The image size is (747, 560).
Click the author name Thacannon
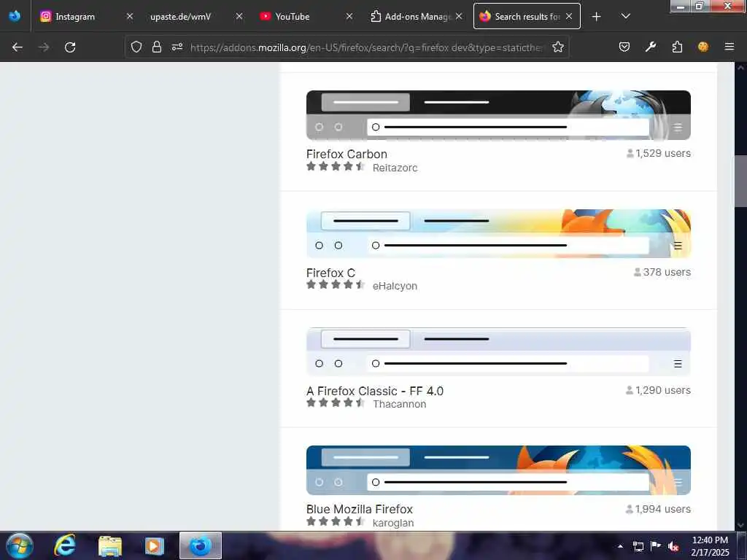click(x=399, y=404)
